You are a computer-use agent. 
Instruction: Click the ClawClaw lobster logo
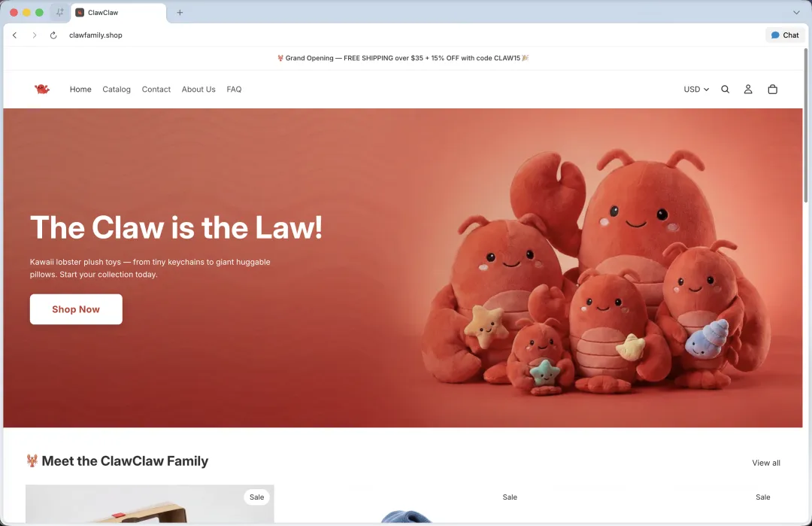coord(42,89)
